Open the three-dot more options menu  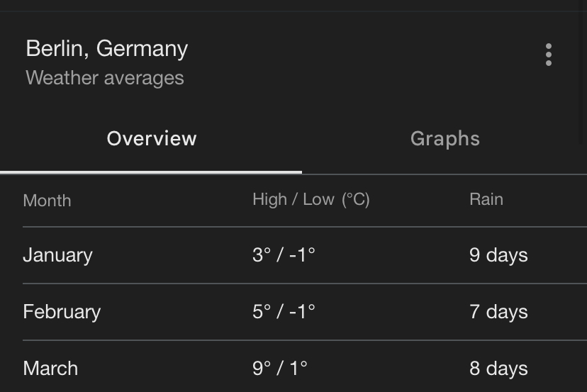[x=548, y=55]
